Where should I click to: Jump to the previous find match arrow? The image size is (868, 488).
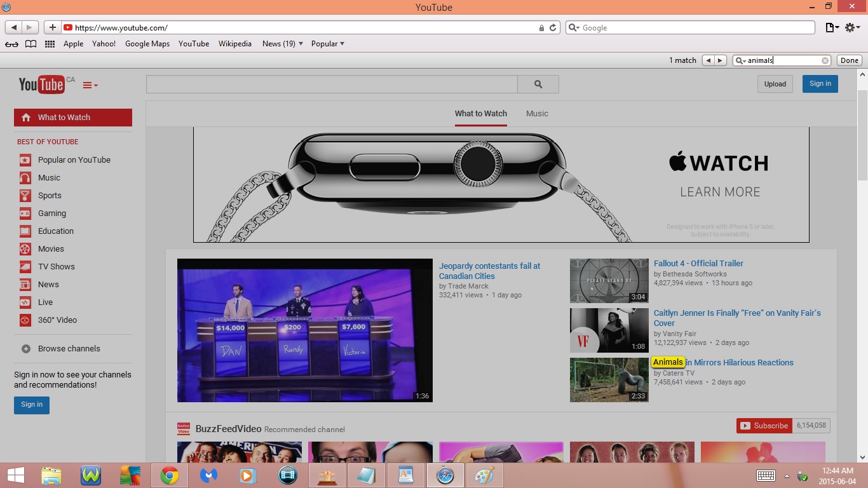708,60
